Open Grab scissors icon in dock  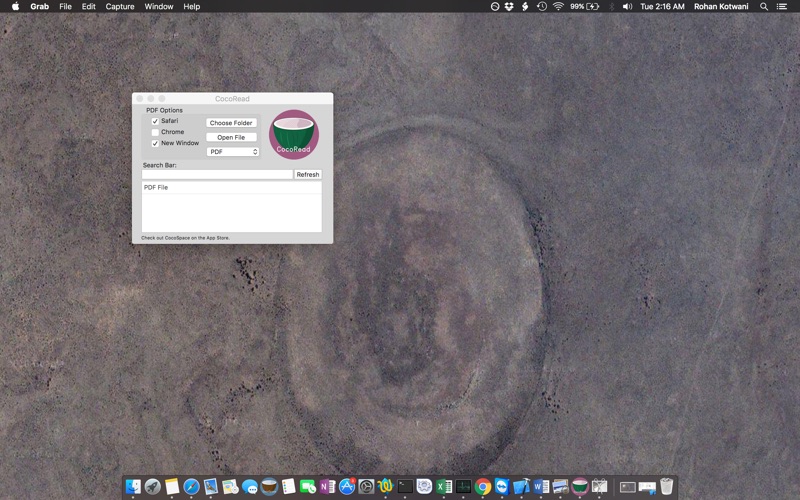(x=599, y=487)
